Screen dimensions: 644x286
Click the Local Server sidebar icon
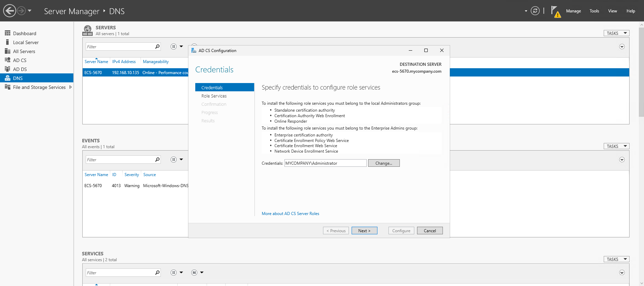tap(7, 42)
